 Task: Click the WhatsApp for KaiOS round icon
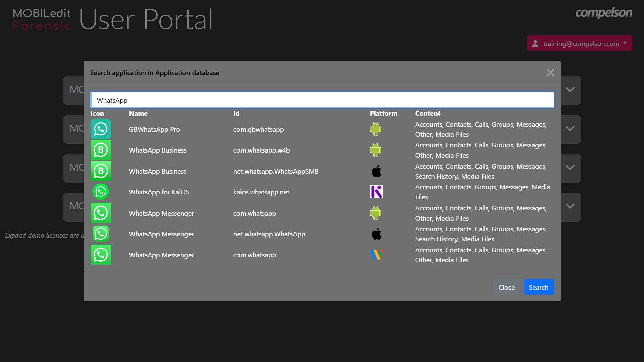click(100, 192)
